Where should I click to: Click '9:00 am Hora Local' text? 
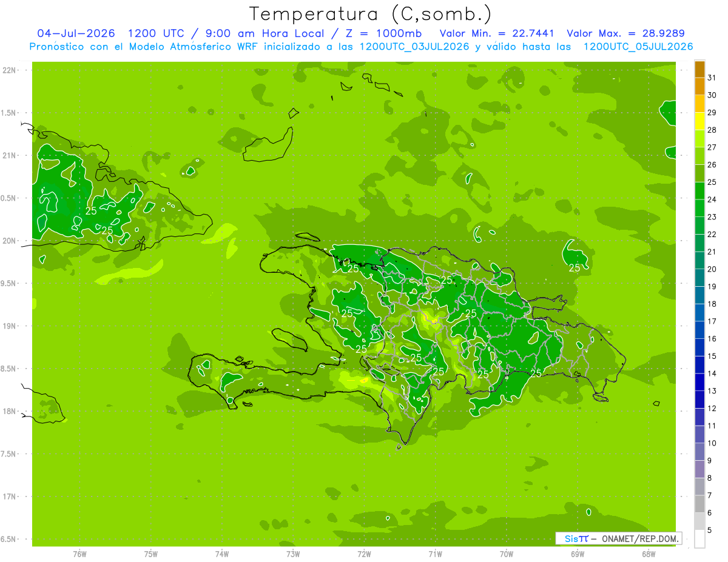point(266,34)
